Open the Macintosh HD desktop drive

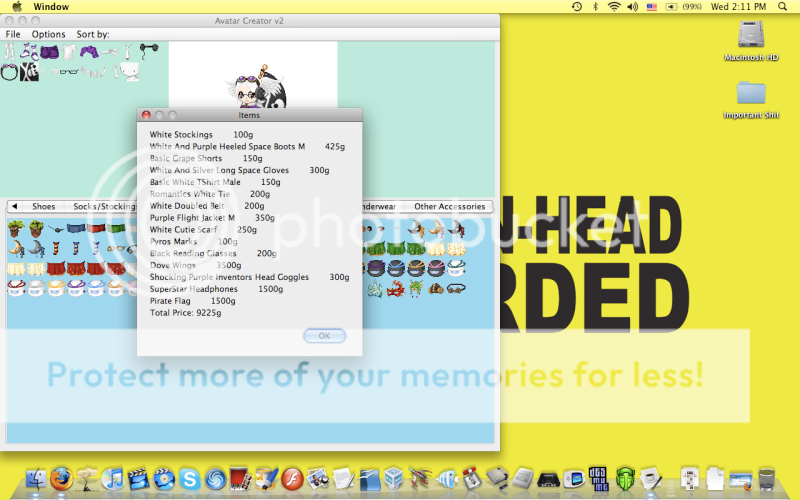[750, 37]
